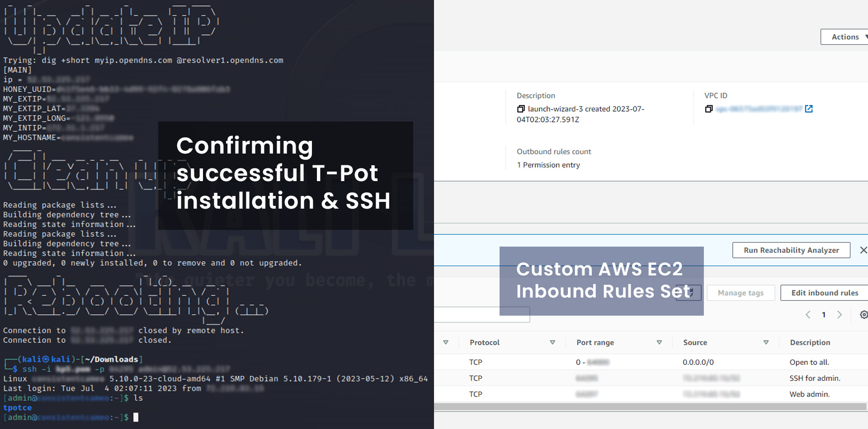Screen dimensions: 868x429
Task: Click the 'HONEY_UUID=' line in terminal
Action: point(117,89)
